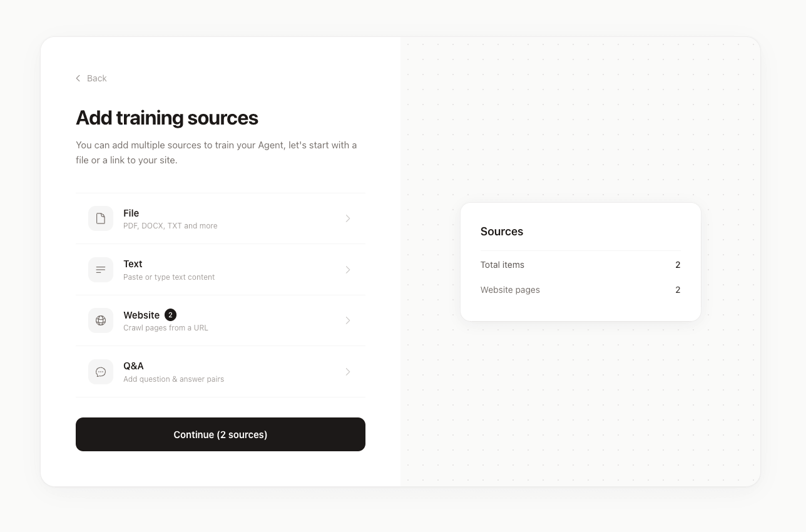This screenshot has height=532, width=806.
Task: Click the back arrow chevron icon
Action: pyautogui.click(x=78, y=78)
